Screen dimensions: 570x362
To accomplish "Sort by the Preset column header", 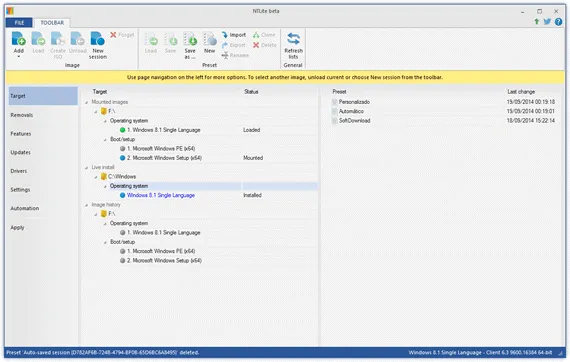I will (339, 92).
